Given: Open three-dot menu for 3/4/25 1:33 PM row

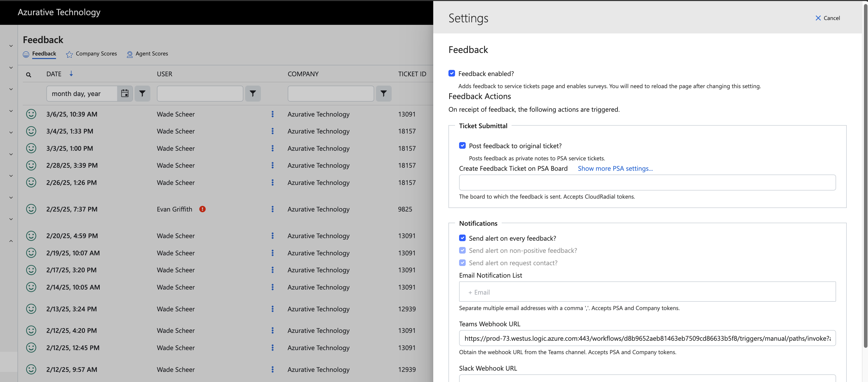Looking at the screenshot, I should 272,131.
